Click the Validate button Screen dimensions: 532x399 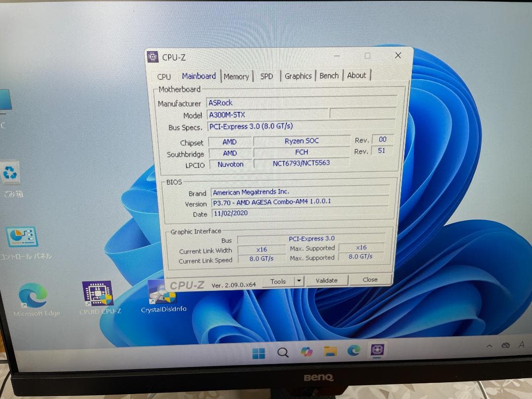pyautogui.click(x=326, y=280)
